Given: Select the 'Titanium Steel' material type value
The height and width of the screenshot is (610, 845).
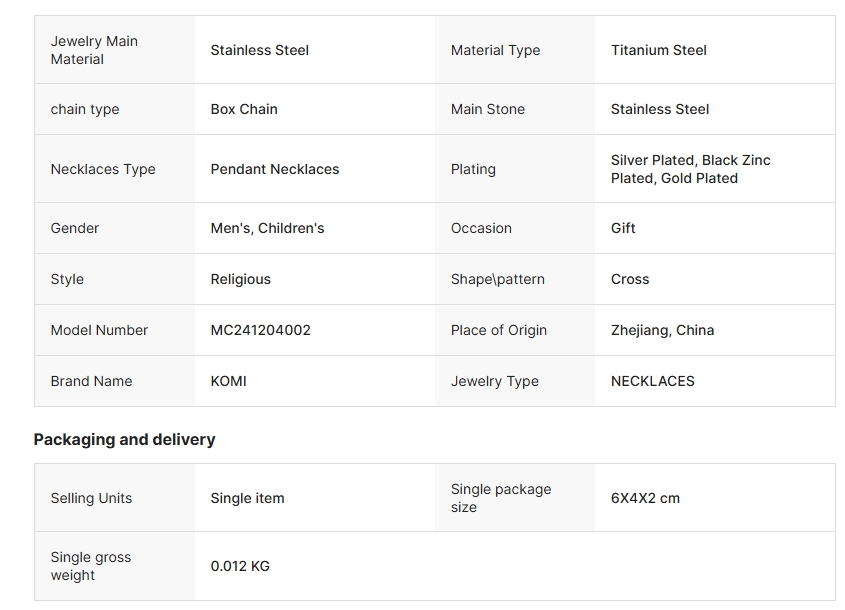Looking at the screenshot, I should click(658, 50).
